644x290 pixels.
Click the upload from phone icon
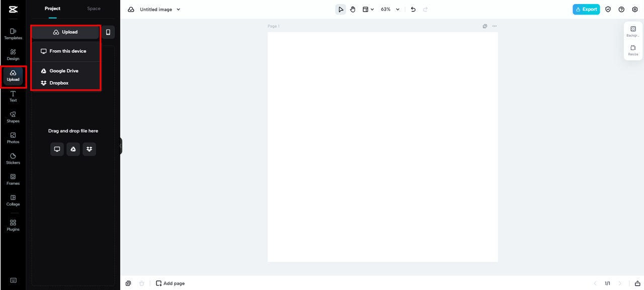(x=108, y=32)
